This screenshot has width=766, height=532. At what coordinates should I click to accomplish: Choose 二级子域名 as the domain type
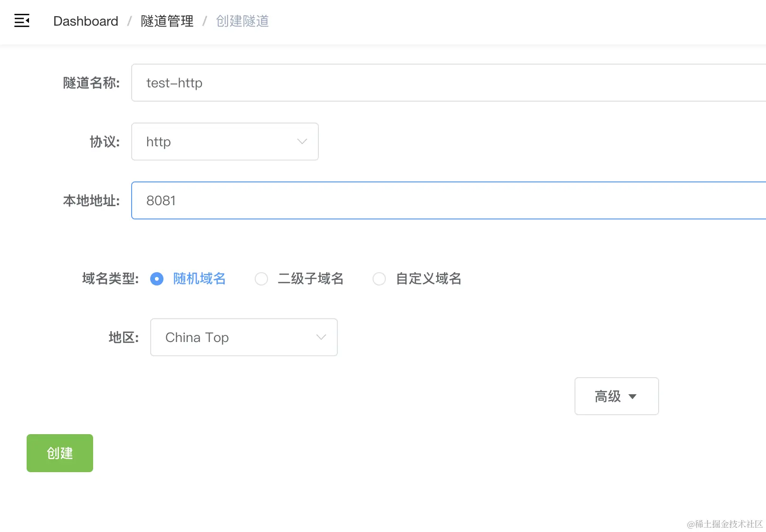point(261,279)
